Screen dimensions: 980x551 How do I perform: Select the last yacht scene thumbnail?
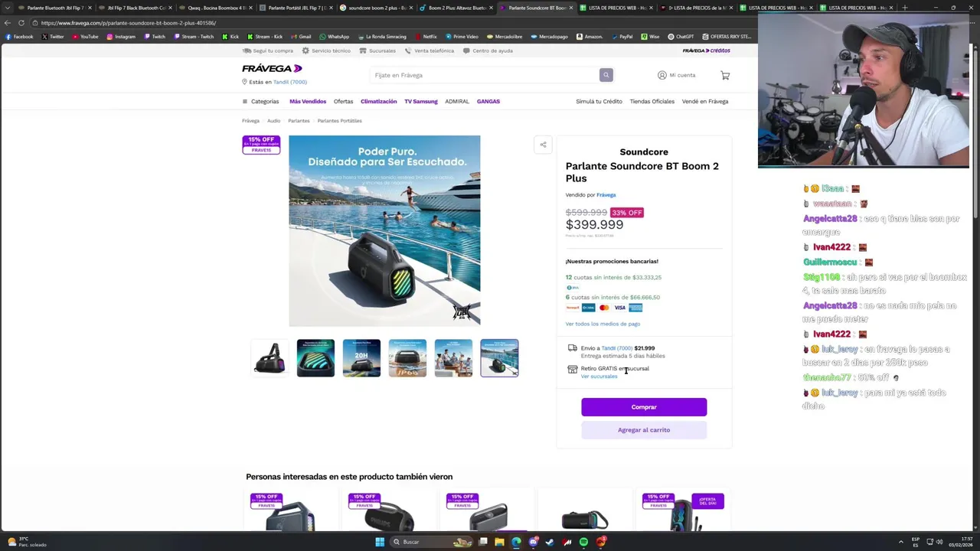pyautogui.click(x=499, y=358)
